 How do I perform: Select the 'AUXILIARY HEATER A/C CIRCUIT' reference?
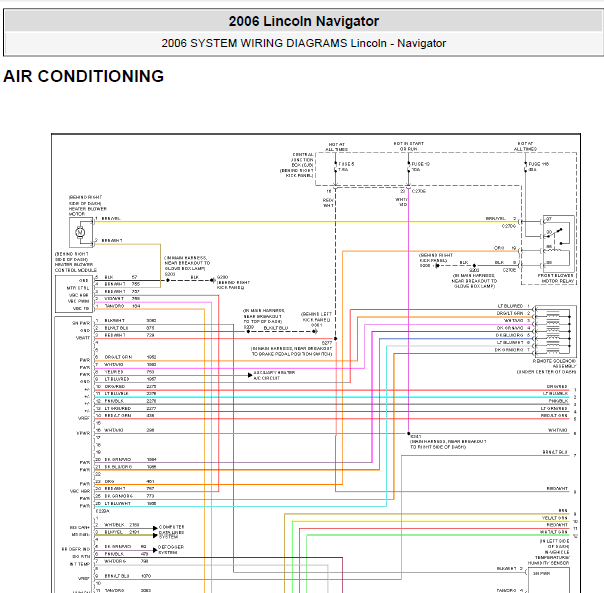click(274, 375)
